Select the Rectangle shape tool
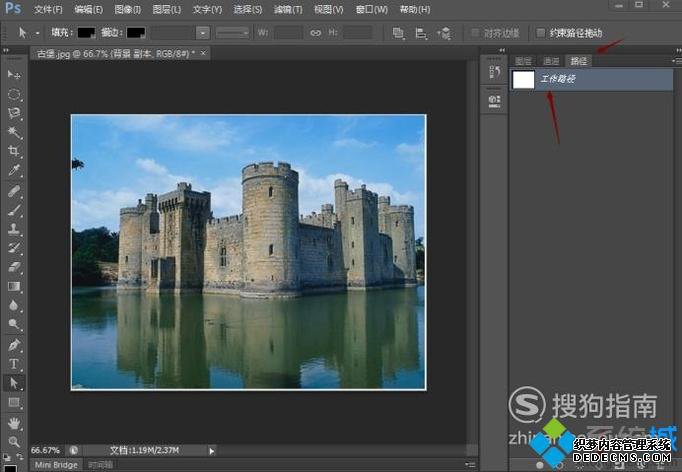 point(14,402)
